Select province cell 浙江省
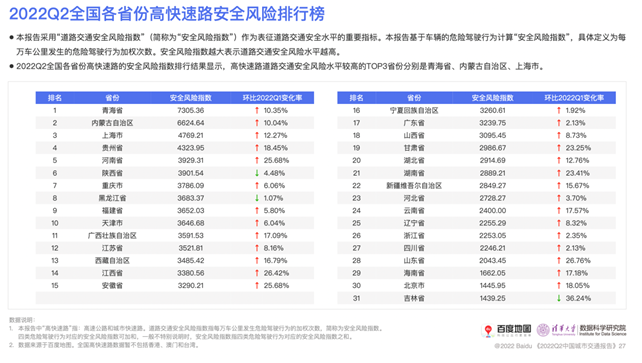This screenshot has width=642, height=363. (x=414, y=236)
